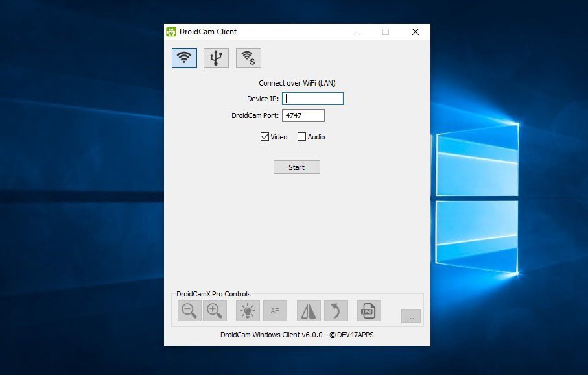Click the mirror video flip icon
Viewport: 588px width, 375px height.
pos(309,311)
